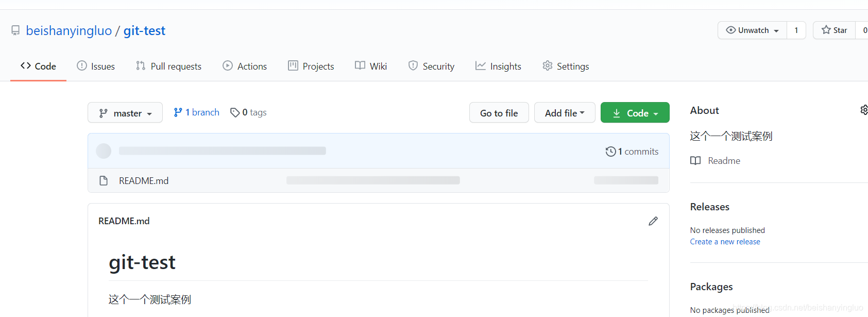
Task: Click the branch icon in master button
Action: point(104,113)
